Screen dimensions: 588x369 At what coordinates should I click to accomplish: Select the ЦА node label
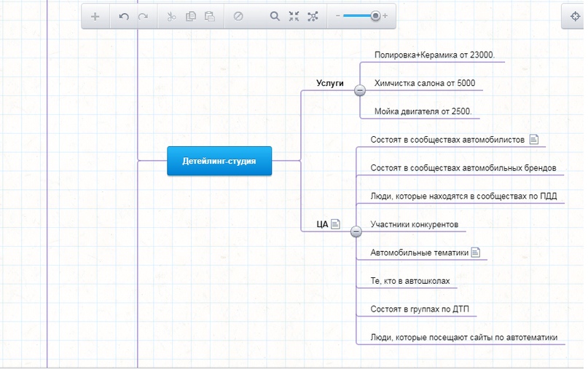click(x=322, y=224)
